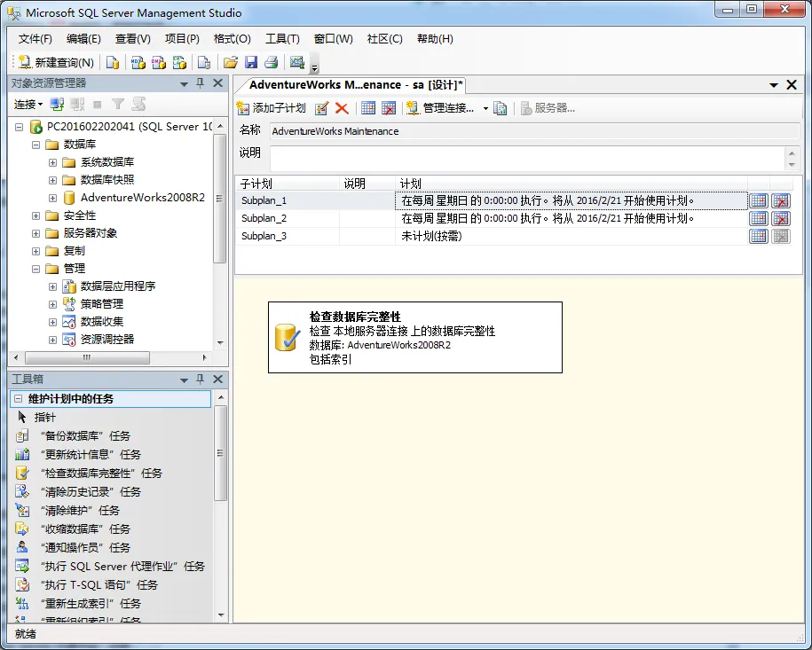
Task: Click the MDX query toolbar icon
Action: coord(138,63)
